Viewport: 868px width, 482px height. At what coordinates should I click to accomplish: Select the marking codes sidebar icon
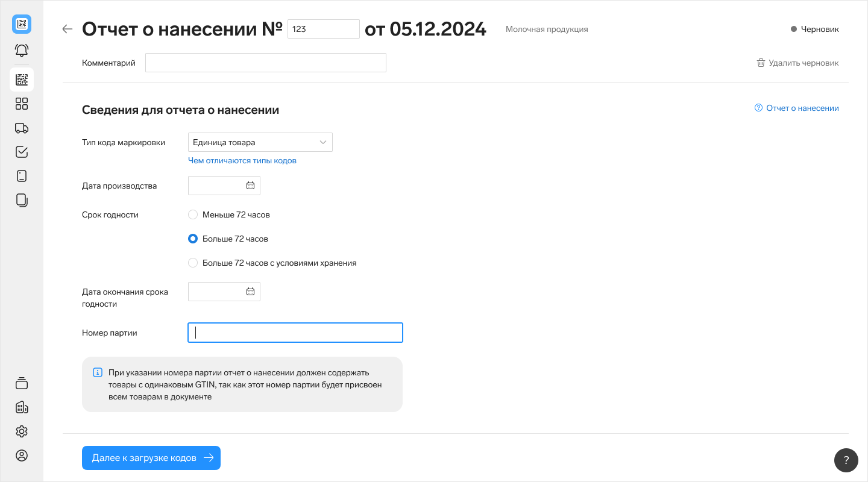point(22,80)
